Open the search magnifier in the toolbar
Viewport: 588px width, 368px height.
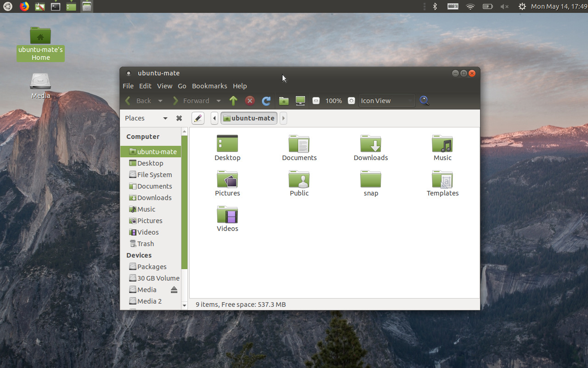424,101
